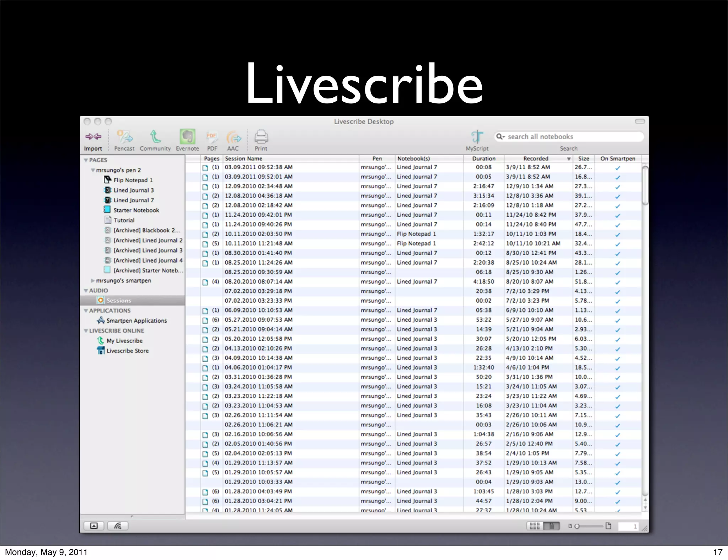The height and width of the screenshot is (560, 728).
Task: Open the Lined Journal 7 notebook in sidebar
Action: tap(134, 200)
